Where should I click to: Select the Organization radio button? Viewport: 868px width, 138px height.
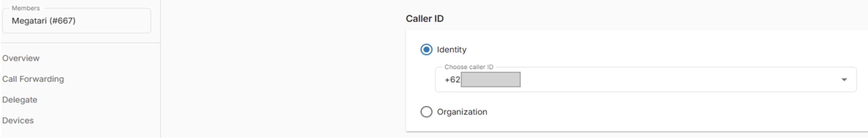click(426, 112)
